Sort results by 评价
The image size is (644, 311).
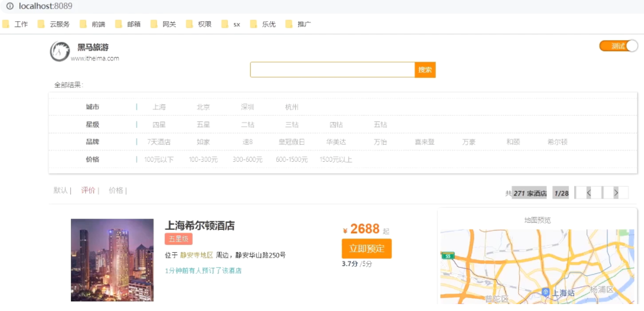tap(88, 191)
